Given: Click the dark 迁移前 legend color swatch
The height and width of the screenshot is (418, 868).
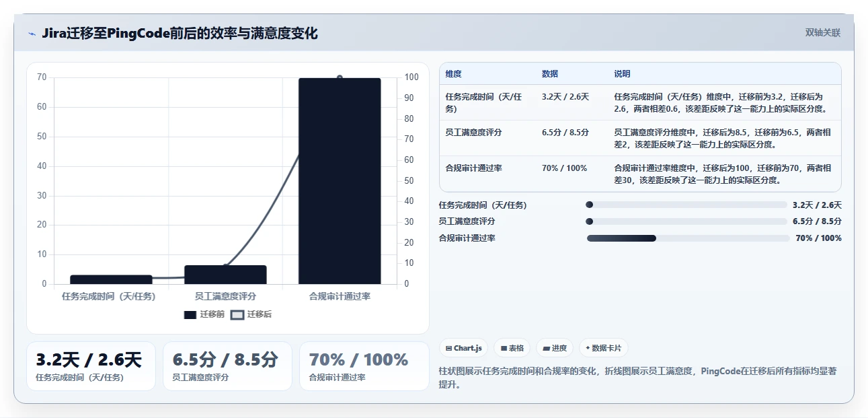Looking at the screenshot, I should (x=190, y=314).
